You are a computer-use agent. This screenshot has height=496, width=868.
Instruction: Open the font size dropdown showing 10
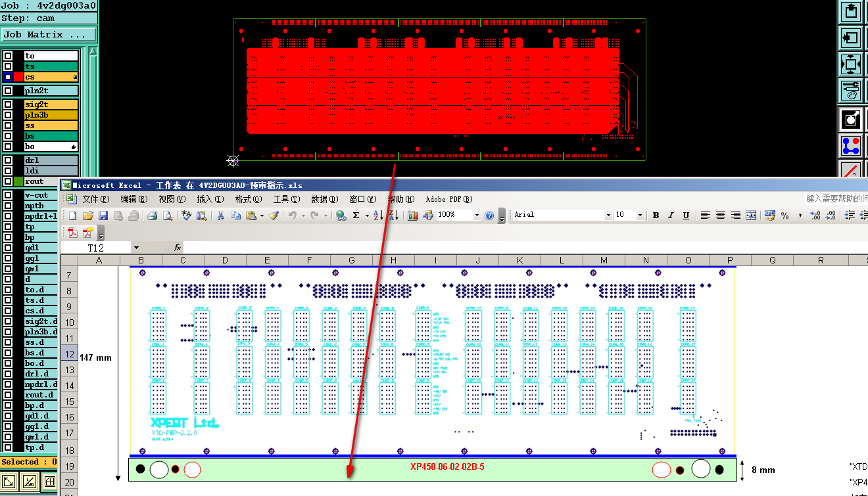[640, 215]
